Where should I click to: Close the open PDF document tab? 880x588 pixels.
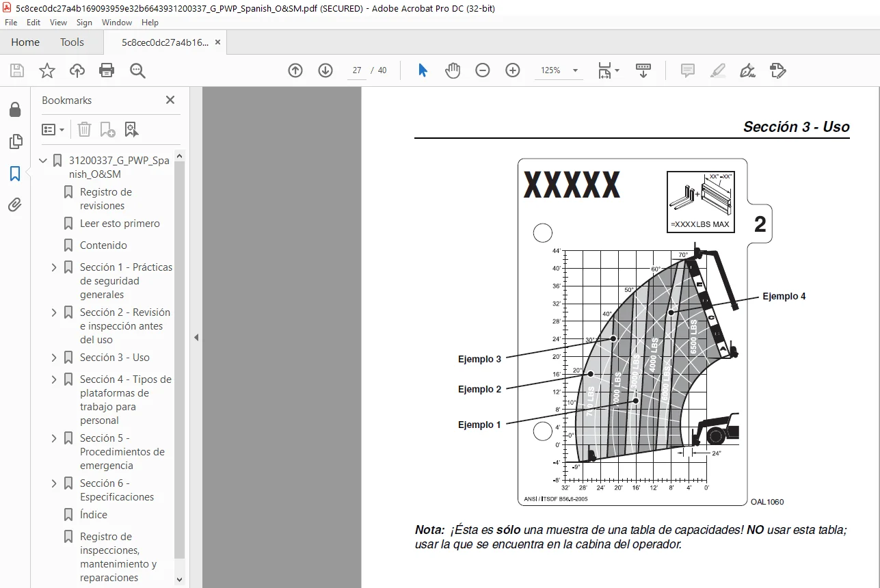click(x=217, y=42)
